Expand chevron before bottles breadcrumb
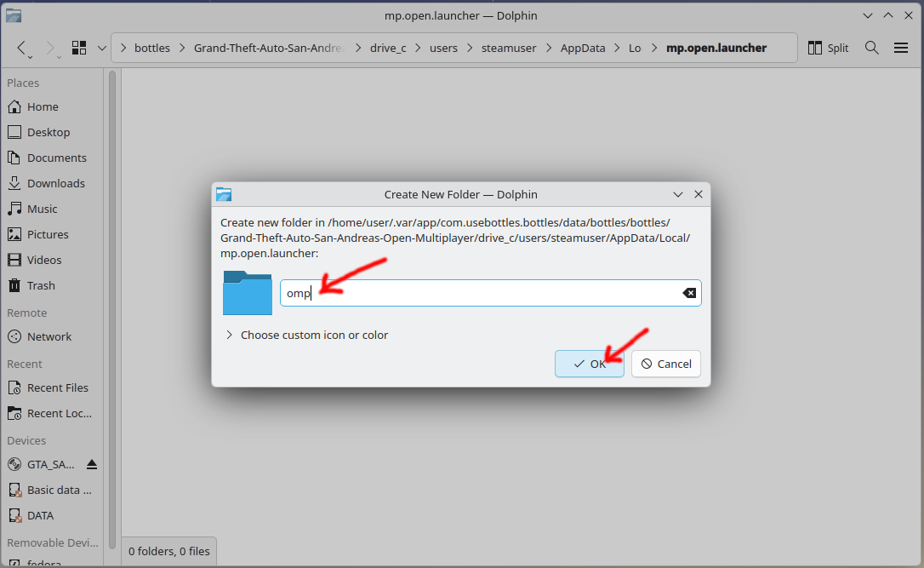The width and height of the screenshot is (924, 568). (x=123, y=48)
